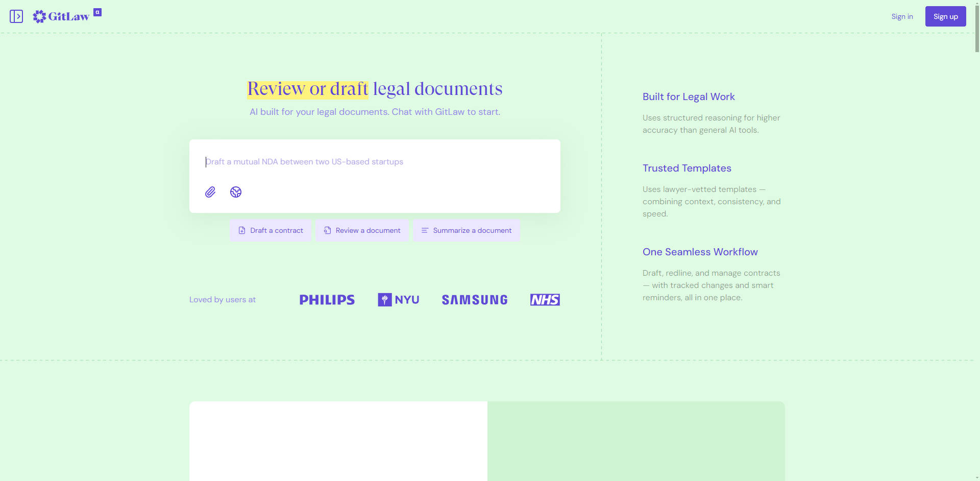980x481 pixels.
Task: Click the One Seamless Workflow heading
Action: (700, 252)
